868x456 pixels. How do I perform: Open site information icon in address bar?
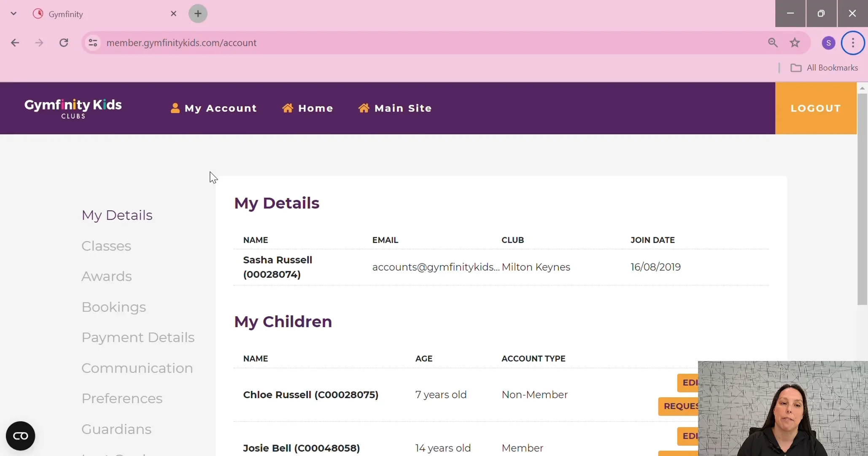click(x=93, y=43)
